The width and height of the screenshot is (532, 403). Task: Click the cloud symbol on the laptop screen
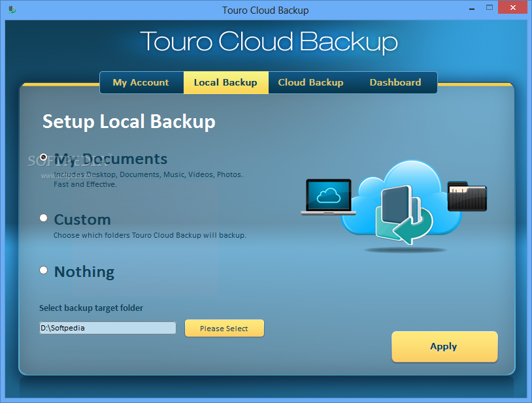pos(329,194)
